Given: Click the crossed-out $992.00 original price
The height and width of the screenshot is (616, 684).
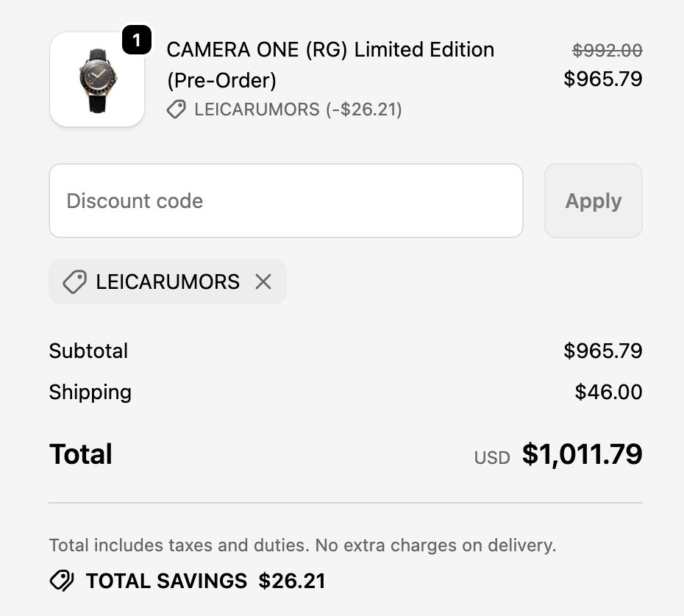Looking at the screenshot, I should [x=607, y=50].
